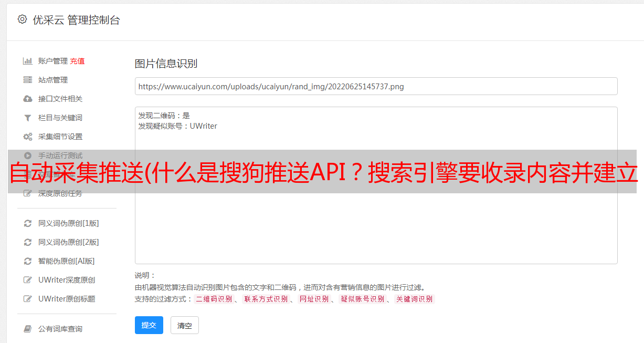Click the 关键词识别 filter tag
The height and width of the screenshot is (343, 644).
coord(415,299)
